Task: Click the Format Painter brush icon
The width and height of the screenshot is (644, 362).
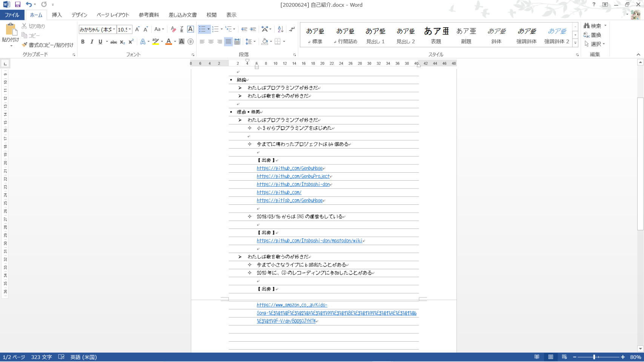Action: (25, 45)
